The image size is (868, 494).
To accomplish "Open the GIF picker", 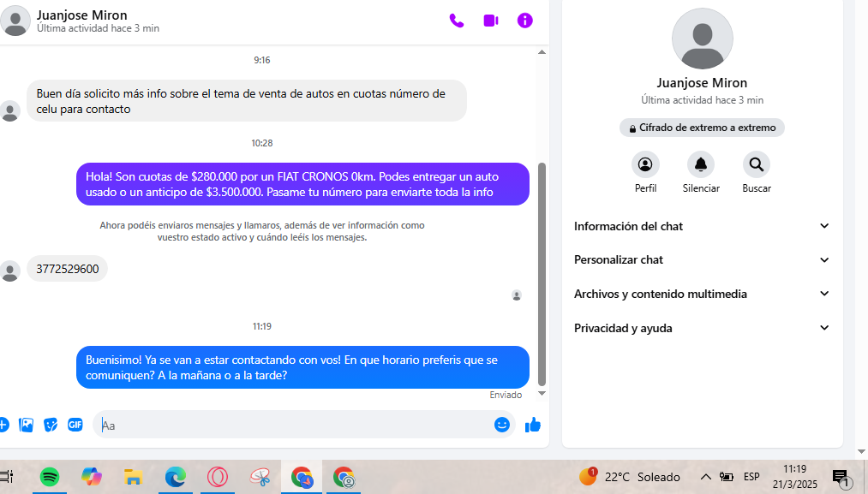I will coord(75,425).
